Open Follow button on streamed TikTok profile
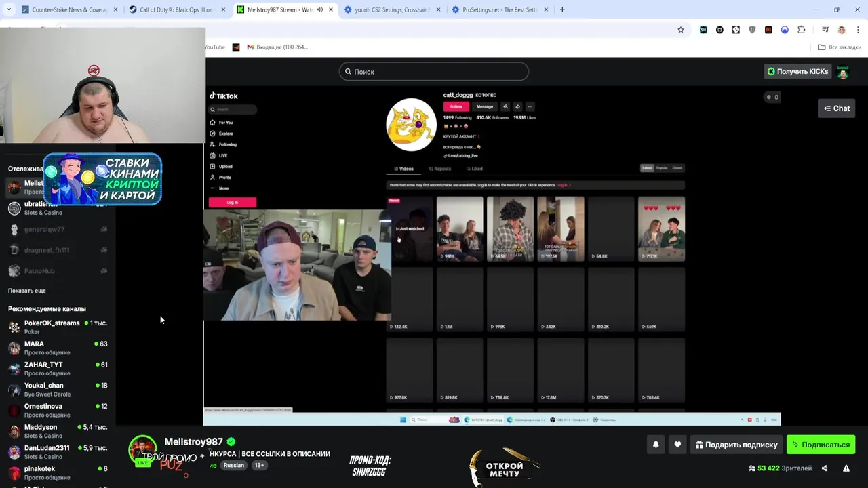868x488 pixels. pyautogui.click(x=456, y=106)
